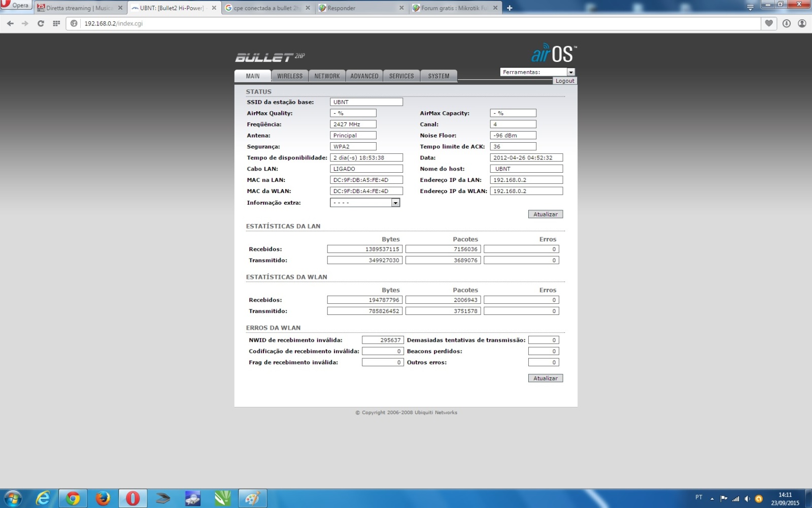Image resolution: width=812 pixels, height=508 pixels.
Task: Open the Windows Start button
Action: (13, 498)
